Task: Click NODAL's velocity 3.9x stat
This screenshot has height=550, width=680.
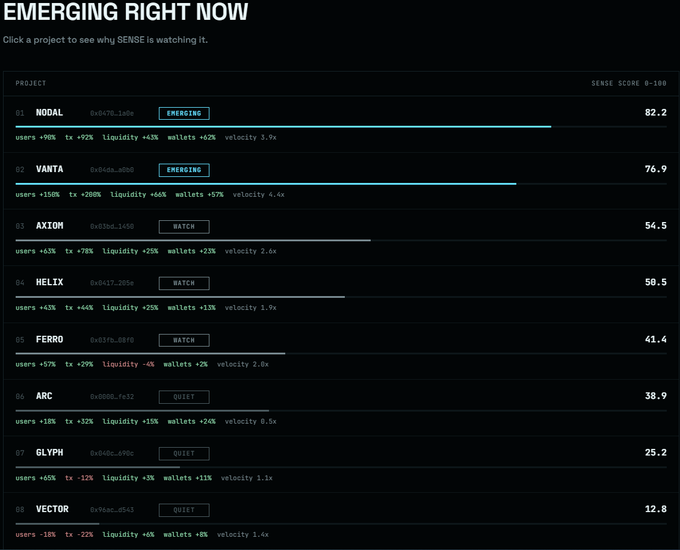Action: pos(250,138)
